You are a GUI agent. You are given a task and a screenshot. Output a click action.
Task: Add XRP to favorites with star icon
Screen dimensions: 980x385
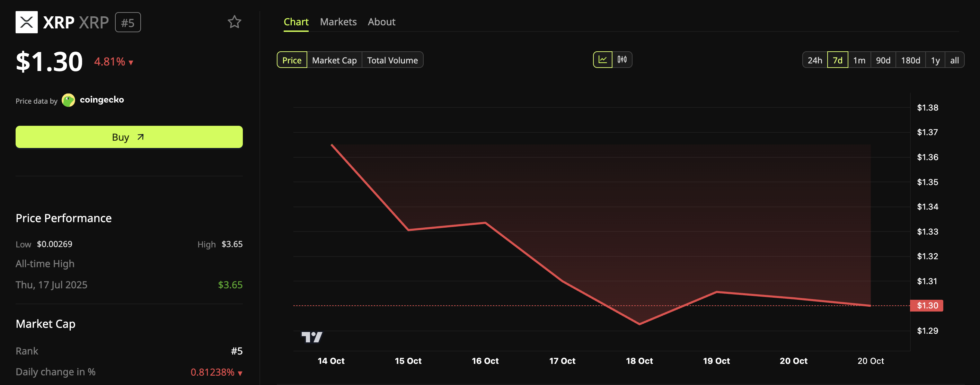(x=234, y=22)
